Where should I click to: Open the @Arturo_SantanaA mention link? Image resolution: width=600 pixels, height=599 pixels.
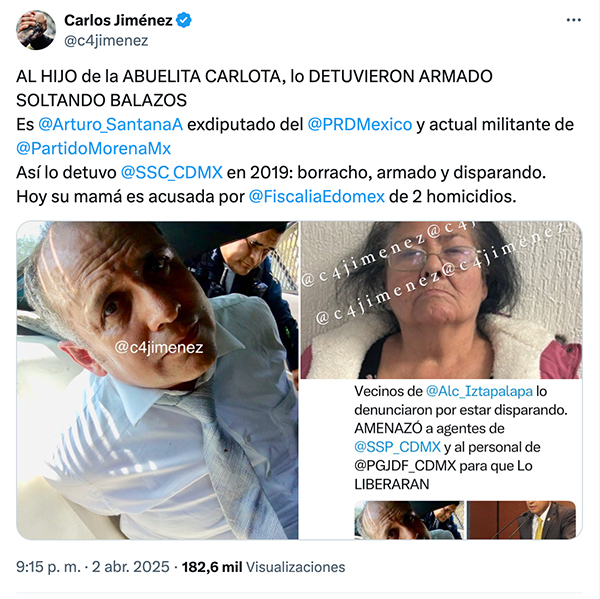[x=111, y=124]
